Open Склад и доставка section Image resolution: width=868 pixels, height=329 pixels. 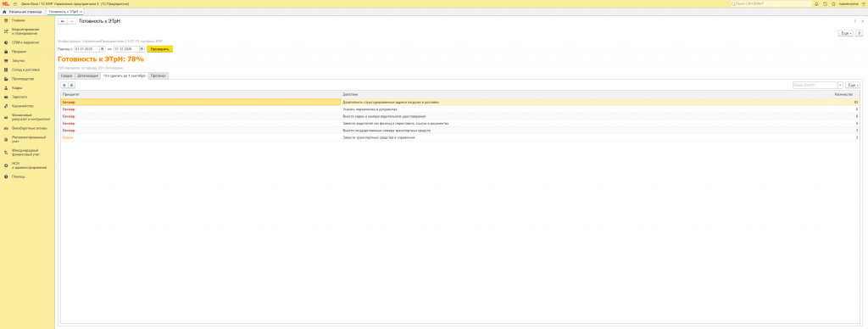(x=28, y=70)
